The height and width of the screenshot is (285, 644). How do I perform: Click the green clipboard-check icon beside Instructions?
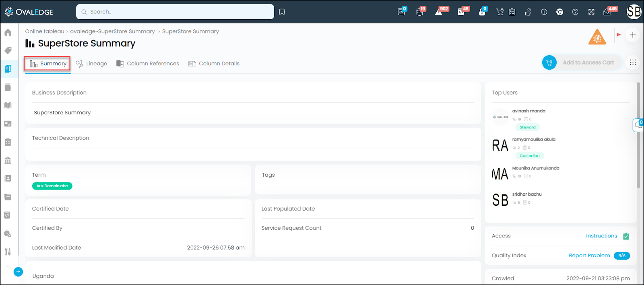tap(626, 236)
